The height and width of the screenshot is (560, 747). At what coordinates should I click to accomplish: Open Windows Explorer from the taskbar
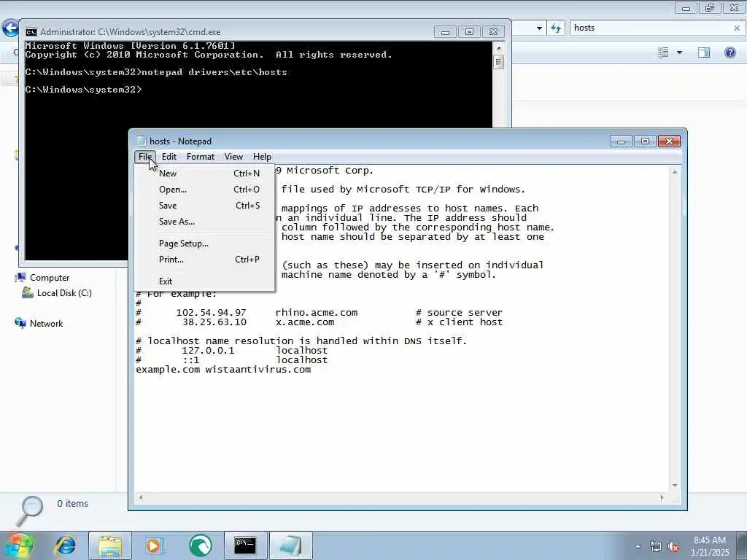(x=110, y=545)
